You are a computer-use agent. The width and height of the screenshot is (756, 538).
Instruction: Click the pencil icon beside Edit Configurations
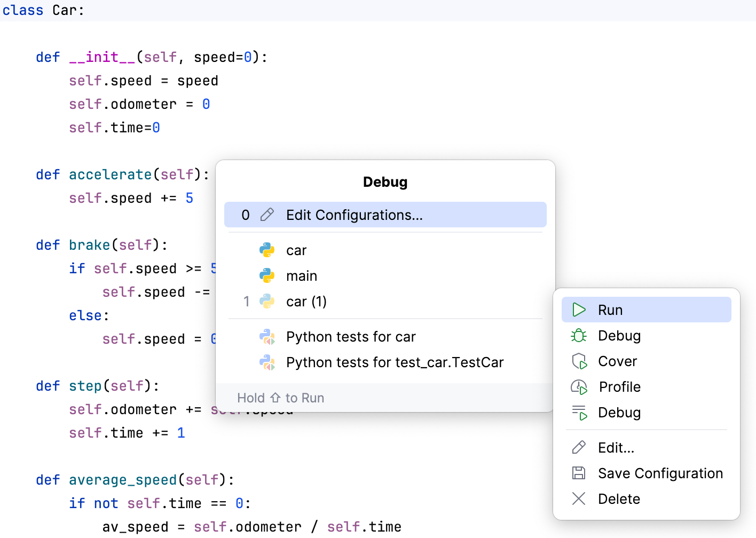pyautogui.click(x=266, y=215)
